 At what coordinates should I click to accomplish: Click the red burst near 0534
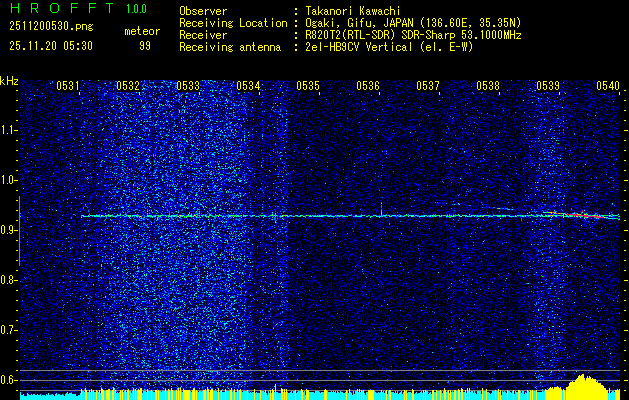click(x=276, y=218)
